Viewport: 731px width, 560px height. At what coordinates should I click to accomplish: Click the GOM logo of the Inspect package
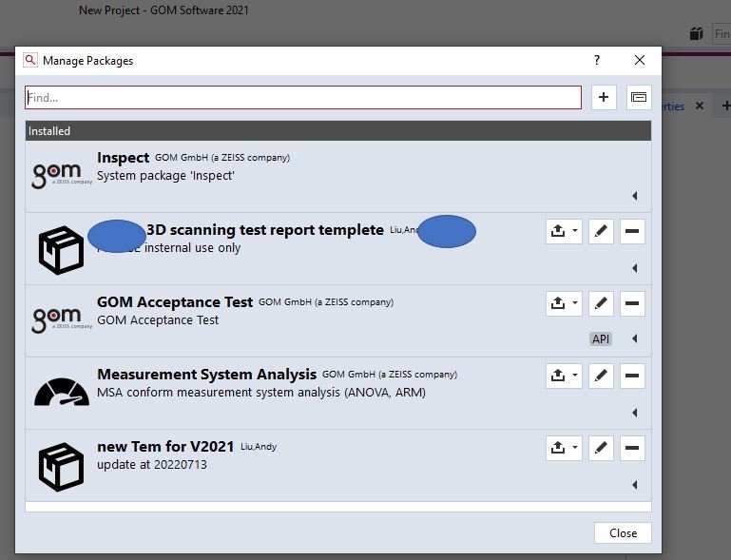coord(61,175)
